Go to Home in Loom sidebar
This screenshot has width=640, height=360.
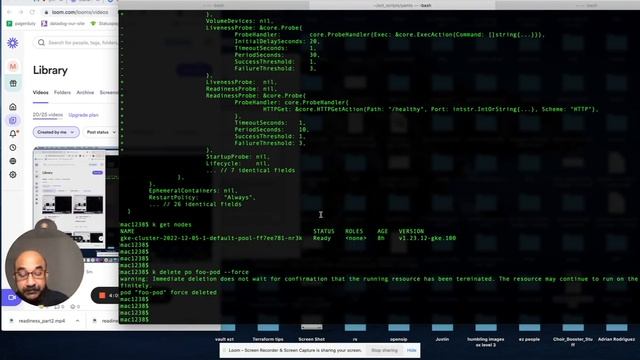click(x=13, y=107)
